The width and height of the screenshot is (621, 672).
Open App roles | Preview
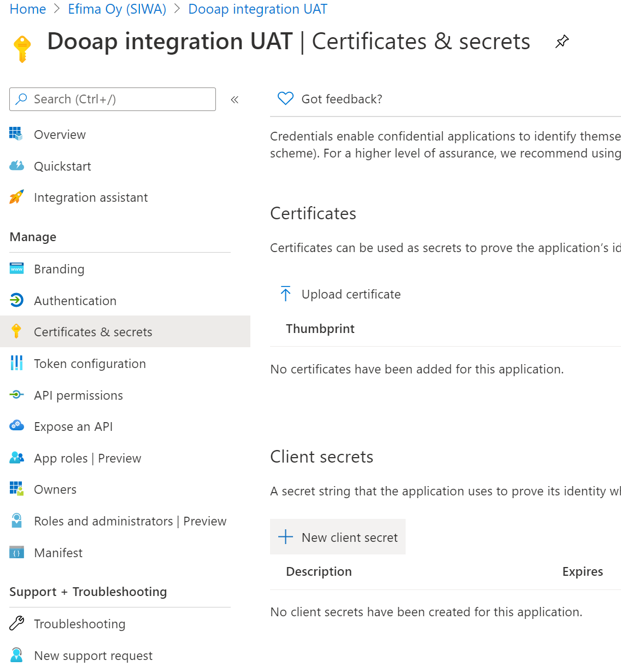125,458
